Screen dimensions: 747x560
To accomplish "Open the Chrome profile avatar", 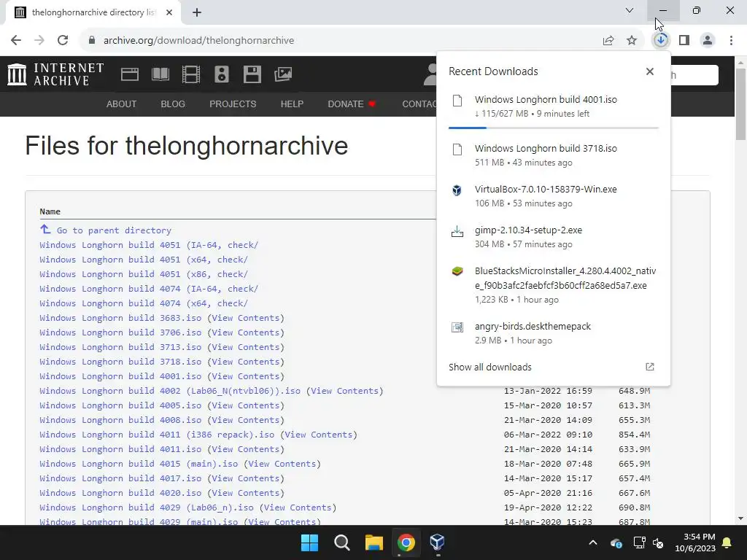I will point(708,41).
